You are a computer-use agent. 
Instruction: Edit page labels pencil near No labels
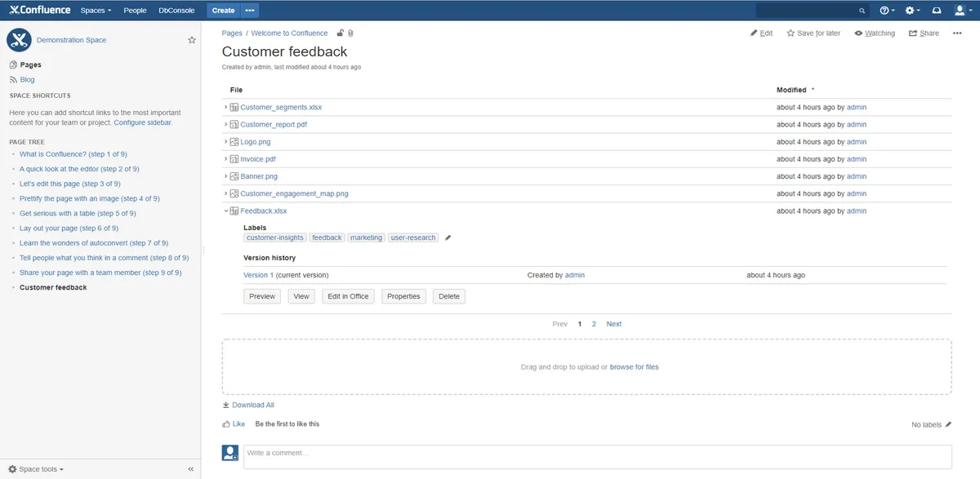tap(948, 424)
